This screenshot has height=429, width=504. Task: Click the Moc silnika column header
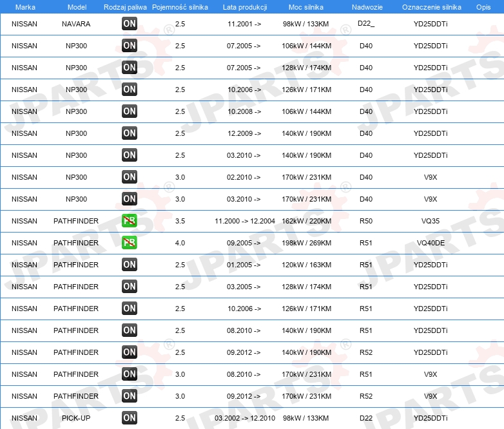tap(306, 7)
